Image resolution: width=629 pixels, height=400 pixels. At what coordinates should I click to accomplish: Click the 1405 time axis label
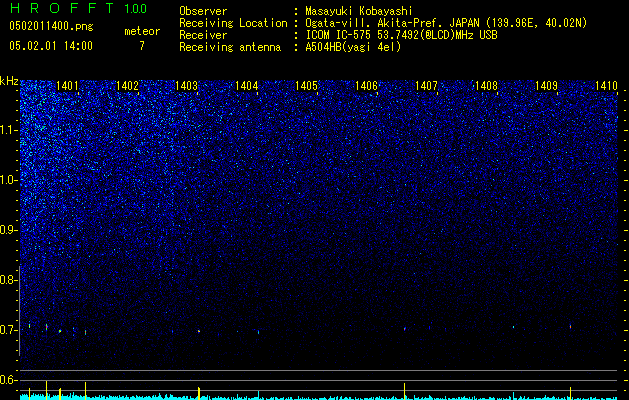click(306, 86)
